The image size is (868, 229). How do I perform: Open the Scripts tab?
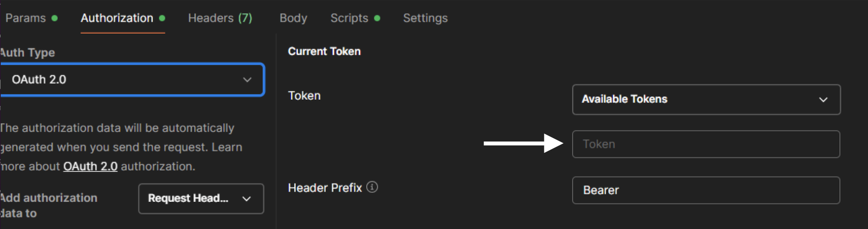pos(349,18)
